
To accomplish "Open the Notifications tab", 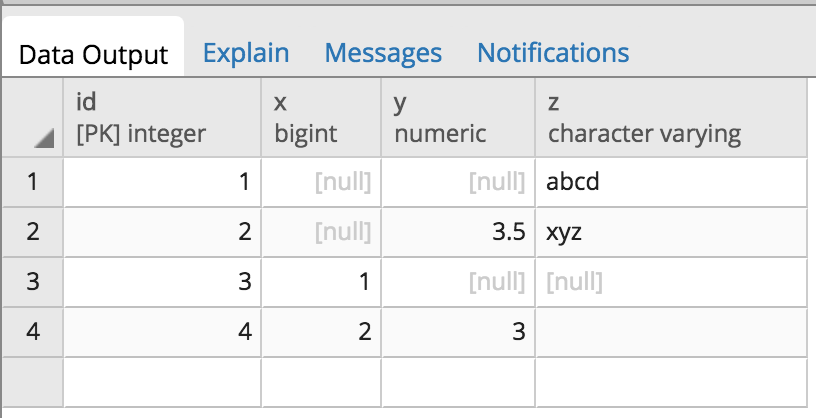I will click(x=553, y=53).
